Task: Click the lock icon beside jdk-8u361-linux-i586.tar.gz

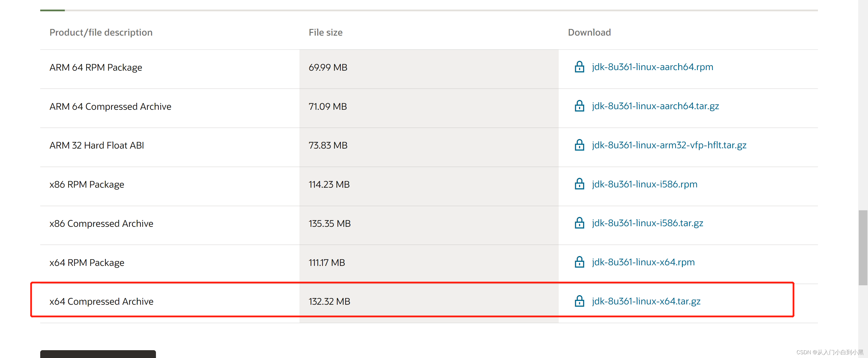Action: pyautogui.click(x=579, y=223)
